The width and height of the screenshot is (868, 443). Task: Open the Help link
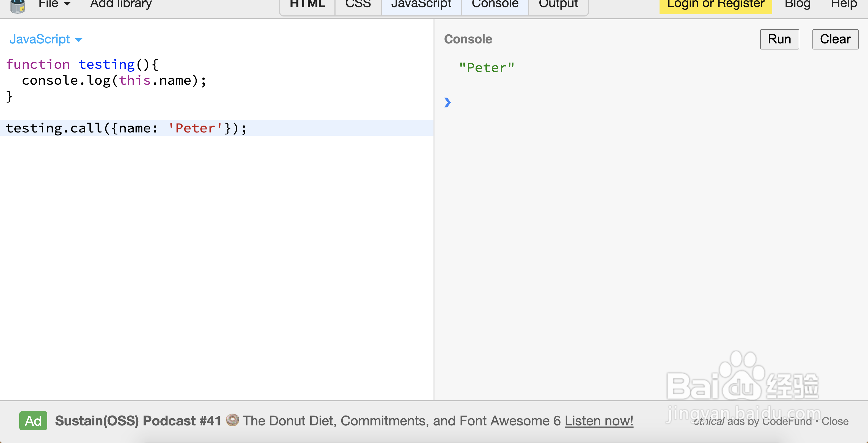point(844,5)
